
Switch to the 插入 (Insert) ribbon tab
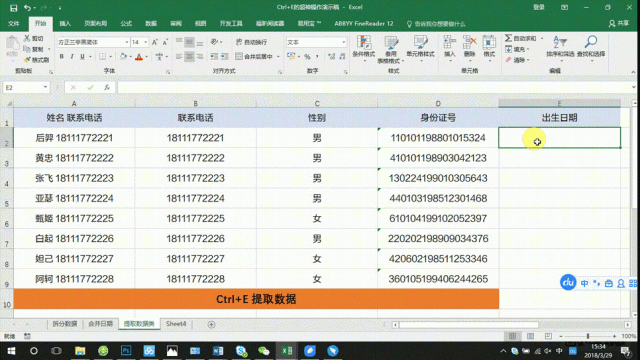pyautogui.click(x=65, y=24)
